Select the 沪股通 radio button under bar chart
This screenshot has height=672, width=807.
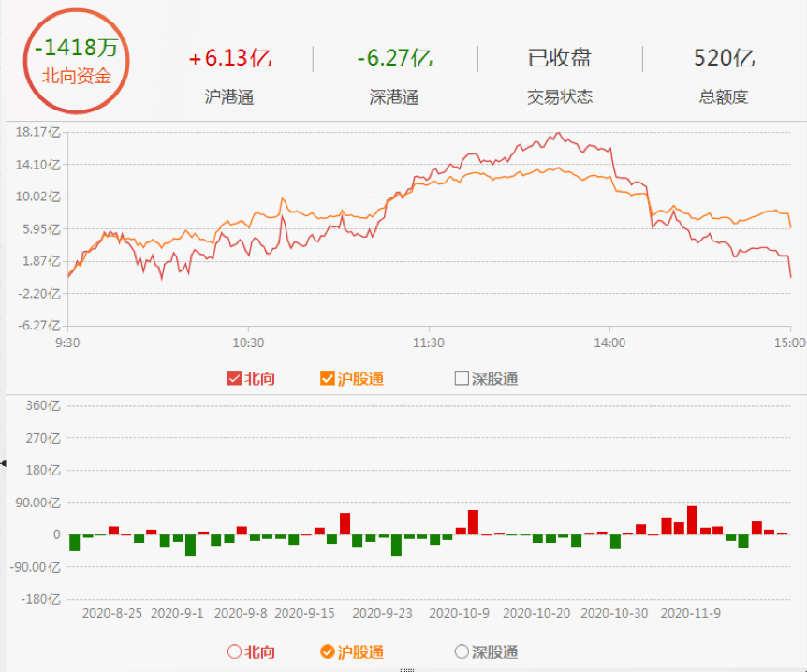pos(328,652)
